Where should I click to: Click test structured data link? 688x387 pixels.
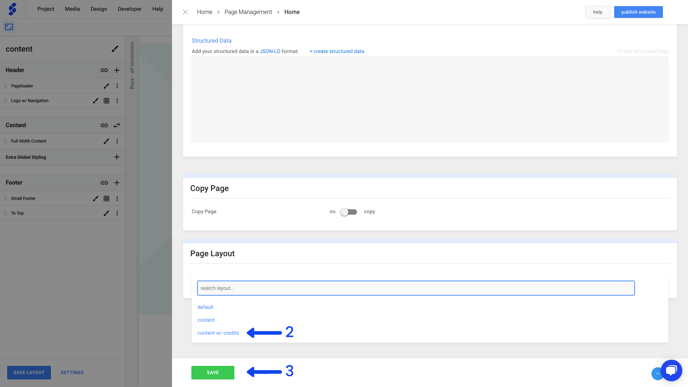point(642,51)
